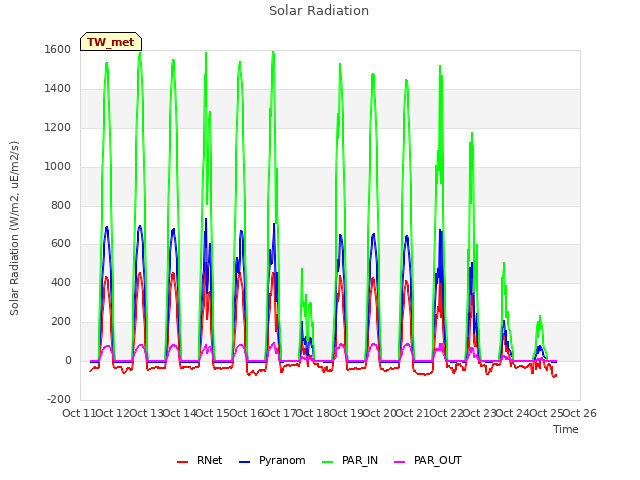Click the Time x-axis label
This screenshot has width=640, height=480.
coord(566,429)
